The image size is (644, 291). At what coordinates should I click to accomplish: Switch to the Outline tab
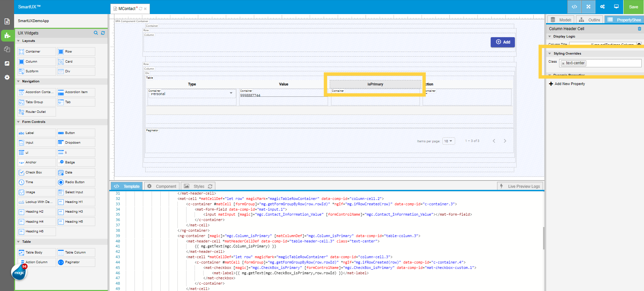(x=589, y=20)
